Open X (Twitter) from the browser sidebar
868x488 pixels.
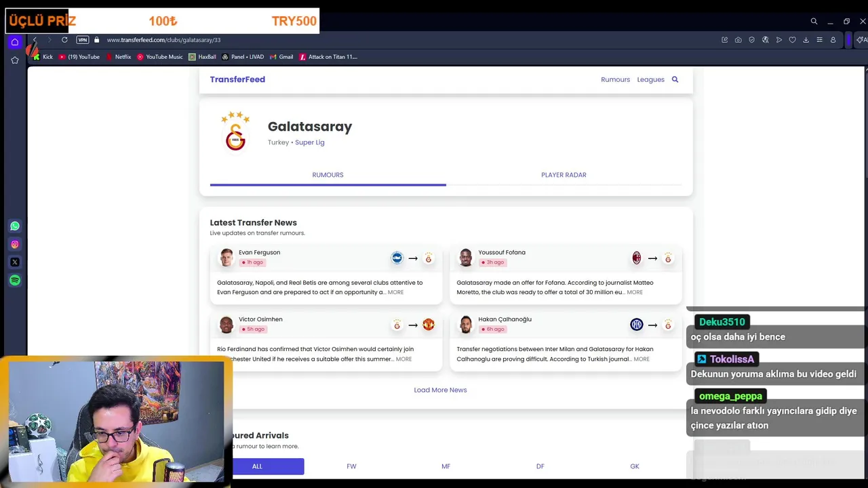(15, 262)
